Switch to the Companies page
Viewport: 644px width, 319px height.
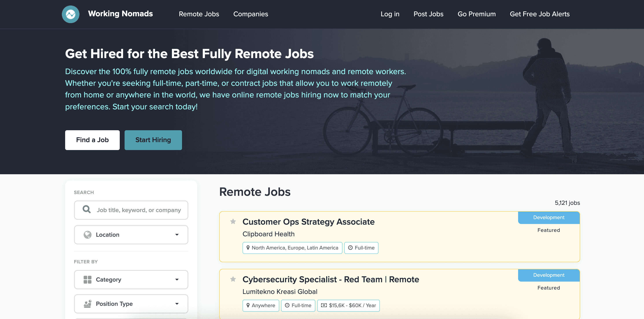coord(250,14)
